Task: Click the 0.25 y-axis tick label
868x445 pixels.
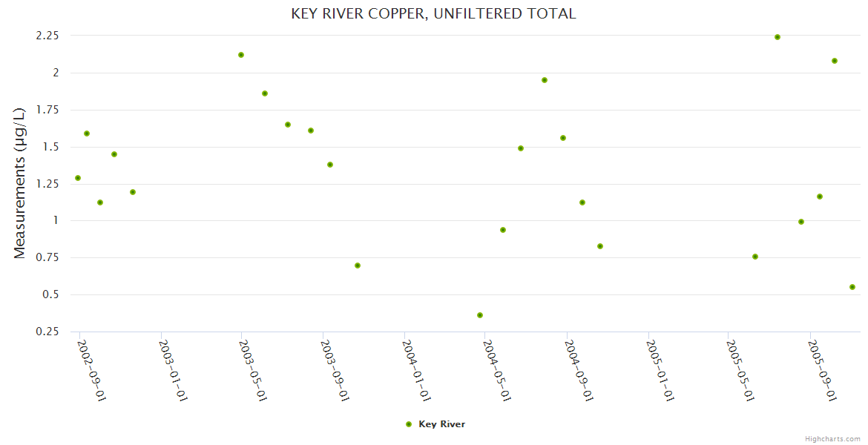Action: (46, 332)
